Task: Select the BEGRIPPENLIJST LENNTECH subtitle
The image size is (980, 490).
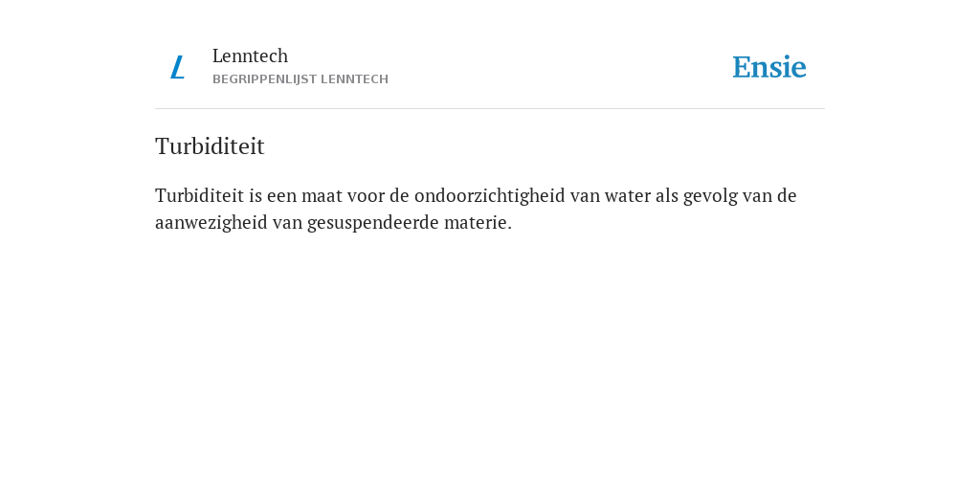Action: 301,79
